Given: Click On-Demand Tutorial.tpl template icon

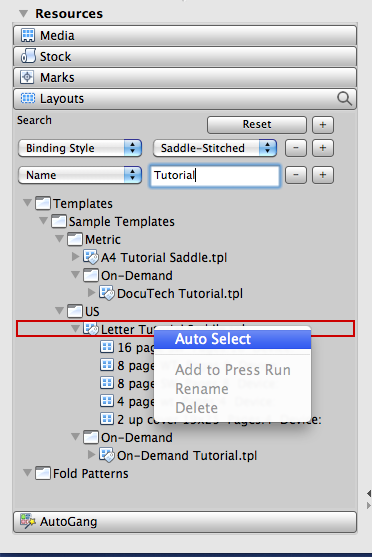Looking at the screenshot, I should (107, 455).
